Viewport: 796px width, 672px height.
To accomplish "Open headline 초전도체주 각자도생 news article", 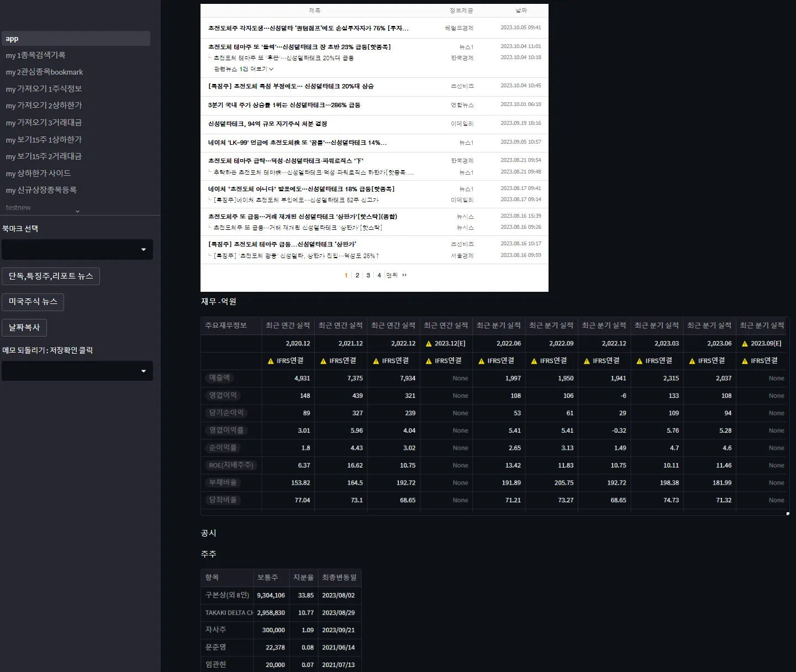I will click(308, 28).
